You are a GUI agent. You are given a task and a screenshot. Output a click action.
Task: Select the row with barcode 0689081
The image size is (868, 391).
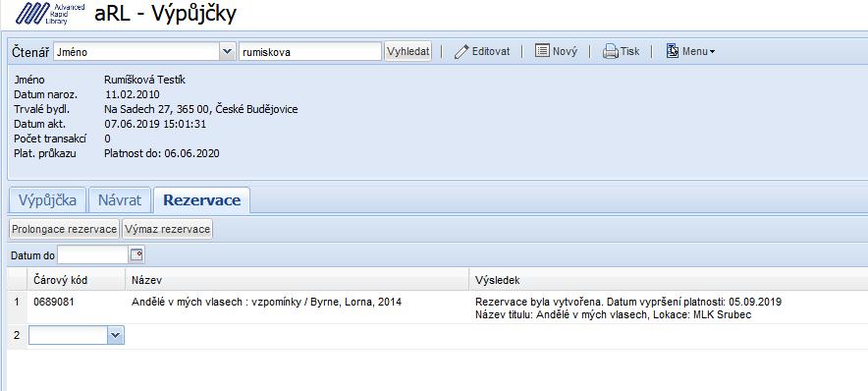click(437, 307)
